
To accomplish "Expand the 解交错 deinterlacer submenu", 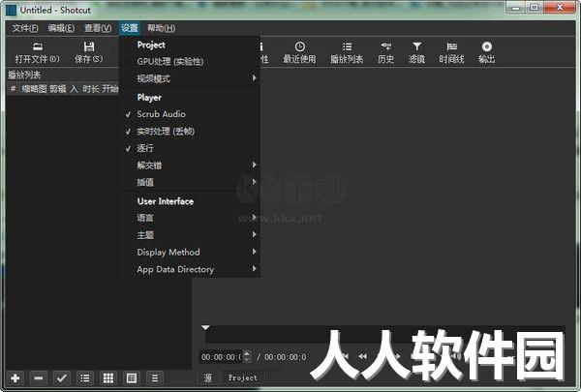I will click(191, 166).
